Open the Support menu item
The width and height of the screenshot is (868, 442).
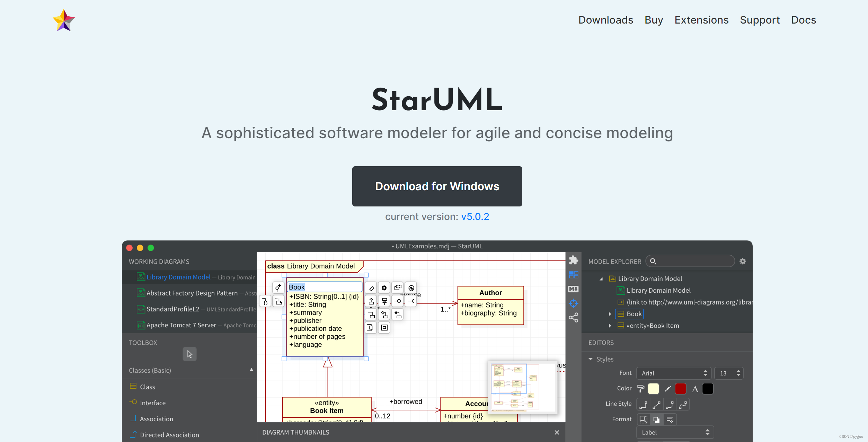click(760, 20)
